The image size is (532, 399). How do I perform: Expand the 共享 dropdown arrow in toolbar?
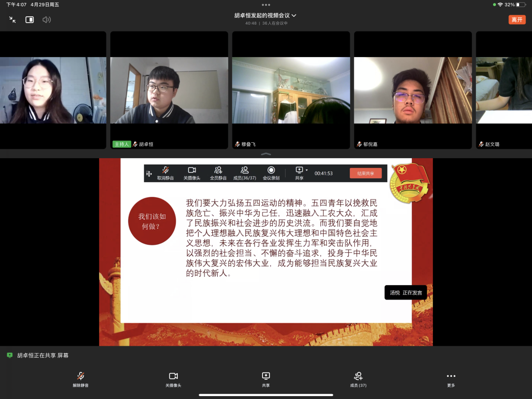click(x=307, y=170)
